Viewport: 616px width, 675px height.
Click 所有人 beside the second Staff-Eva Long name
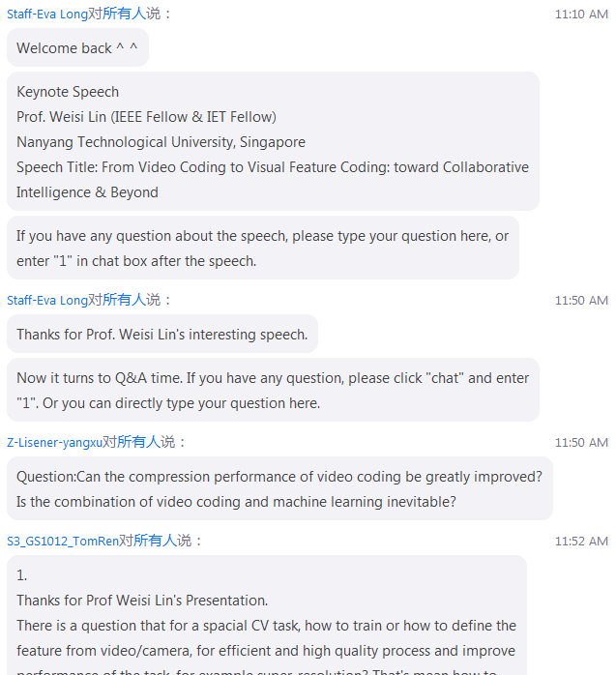pyautogui.click(x=124, y=301)
